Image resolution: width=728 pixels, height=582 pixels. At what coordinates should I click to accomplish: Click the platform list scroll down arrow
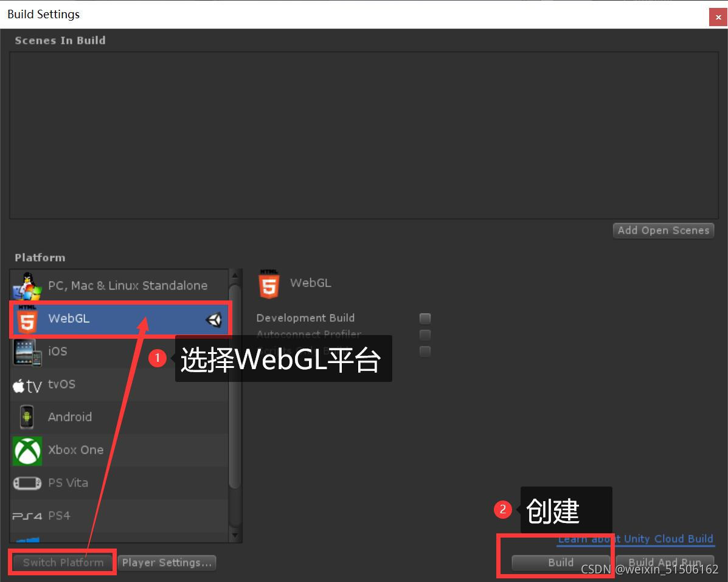tap(235, 536)
